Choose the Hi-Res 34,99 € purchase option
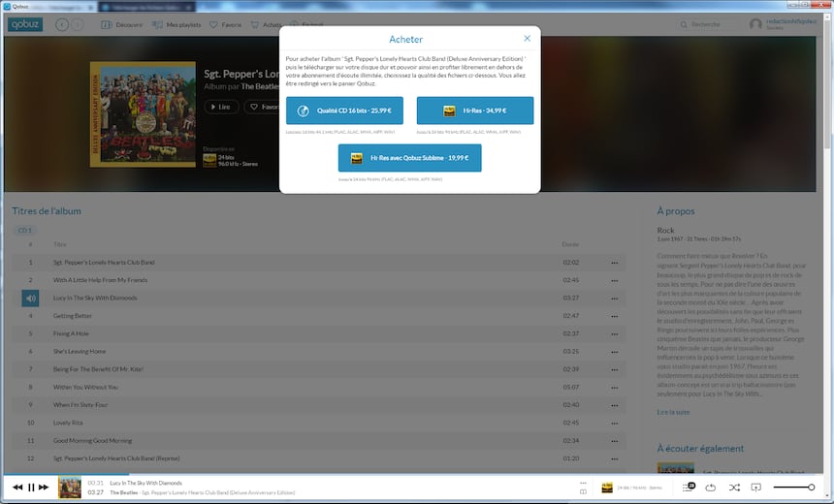Viewport: 834px width, 504px height. [x=475, y=110]
